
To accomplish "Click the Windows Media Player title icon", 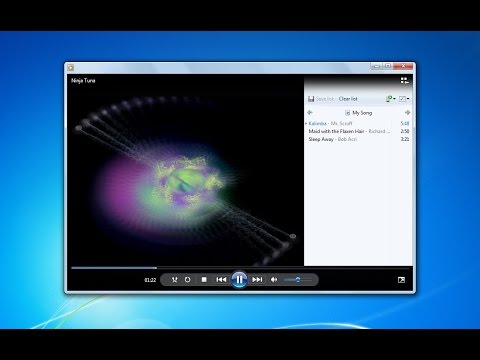I will (x=71, y=68).
